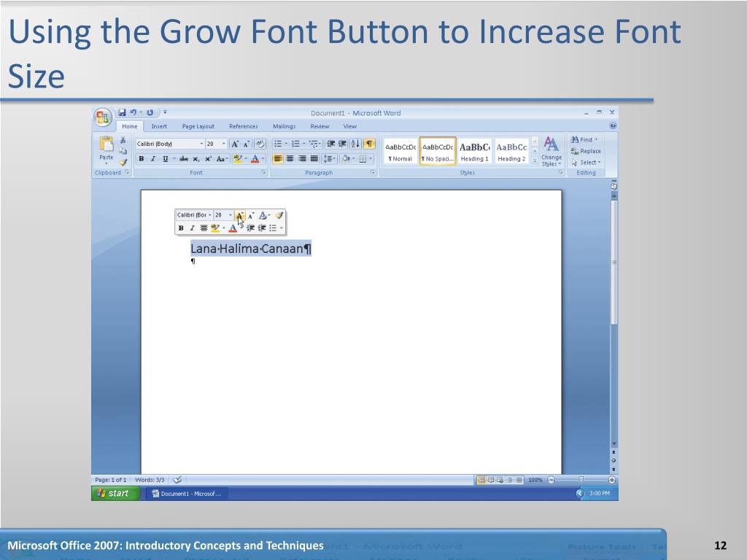Decrease indent in ribbon Paragraph group

pyautogui.click(x=330, y=144)
